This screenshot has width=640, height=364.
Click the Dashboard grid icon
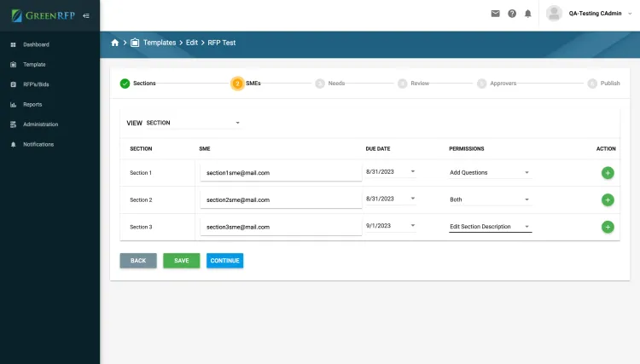point(13,44)
